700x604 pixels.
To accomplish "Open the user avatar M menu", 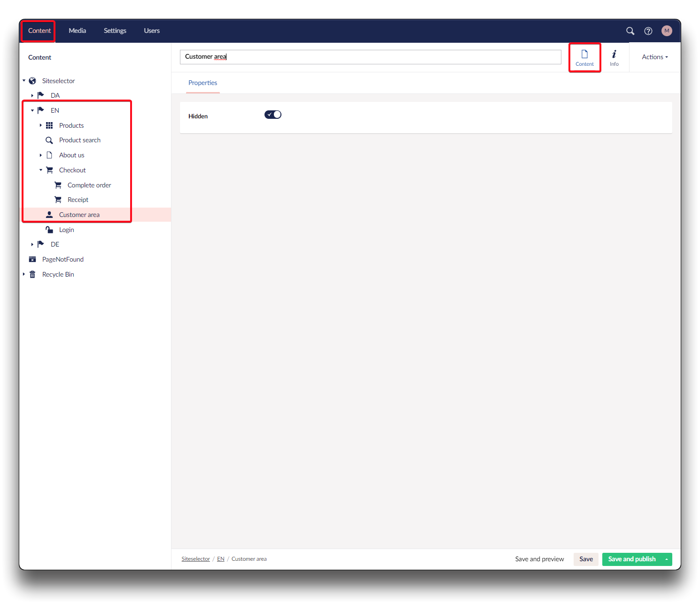I will [x=667, y=31].
